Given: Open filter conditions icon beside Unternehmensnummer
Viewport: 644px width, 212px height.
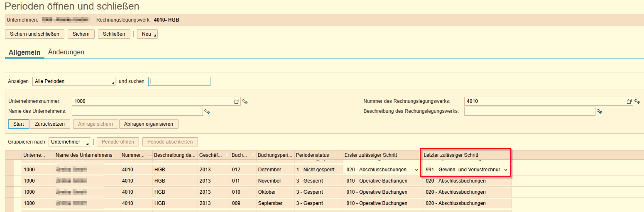Looking at the screenshot, I should [x=245, y=101].
